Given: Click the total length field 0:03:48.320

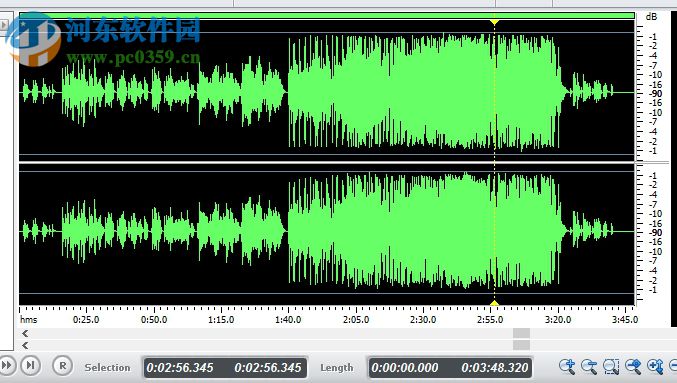Looking at the screenshot, I should pos(495,368).
